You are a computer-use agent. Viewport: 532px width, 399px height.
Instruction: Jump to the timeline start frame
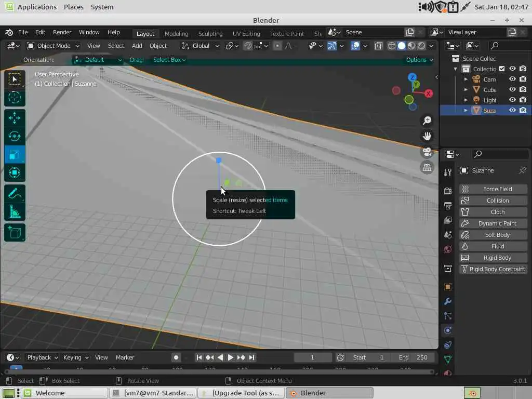click(x=199, y=357)
